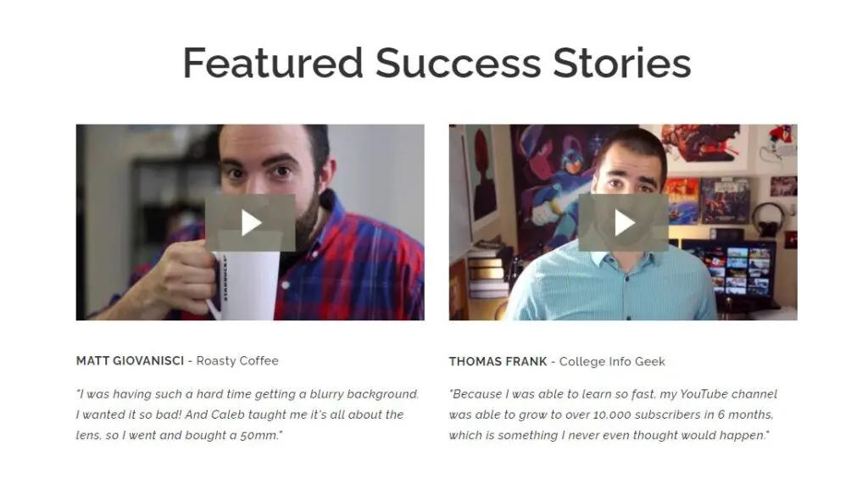The height and width of the screenshot is (501, 868).
Task: Play Thomas Frank's success story video
Action: [624, 223]
